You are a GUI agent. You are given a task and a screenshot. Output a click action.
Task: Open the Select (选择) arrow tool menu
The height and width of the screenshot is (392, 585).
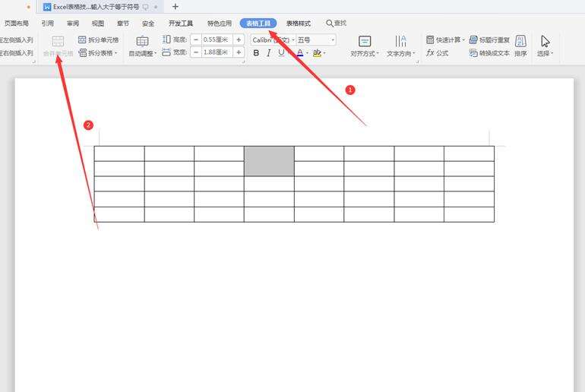pos(545,46)
